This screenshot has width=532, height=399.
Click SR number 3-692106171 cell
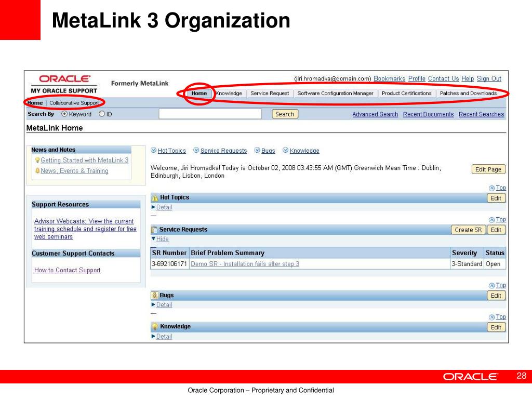(170, 263)
